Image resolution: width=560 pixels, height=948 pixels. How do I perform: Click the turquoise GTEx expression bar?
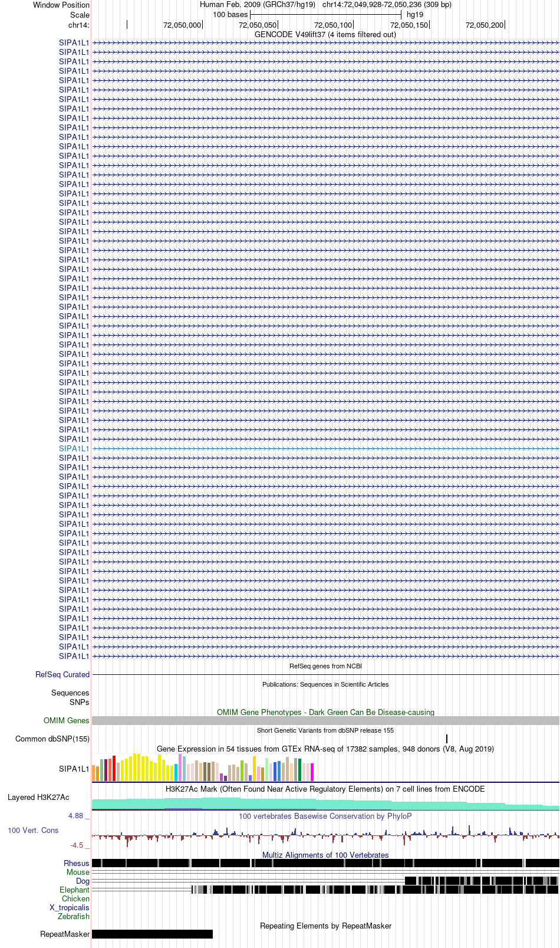tap(176, 772)
